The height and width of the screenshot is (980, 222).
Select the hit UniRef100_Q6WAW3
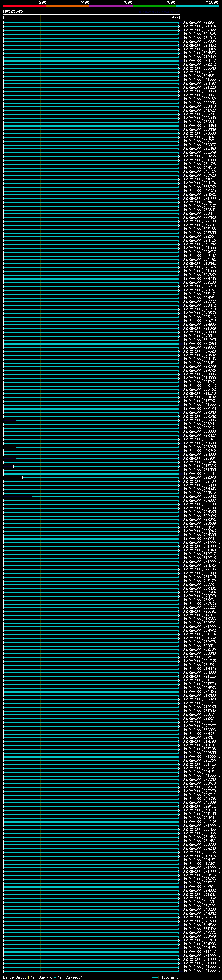pyautogui.click(x=199, y=489)
